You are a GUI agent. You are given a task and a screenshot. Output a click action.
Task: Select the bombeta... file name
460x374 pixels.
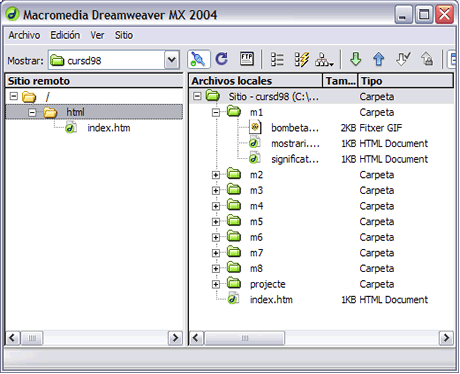(x=295, y=128)
